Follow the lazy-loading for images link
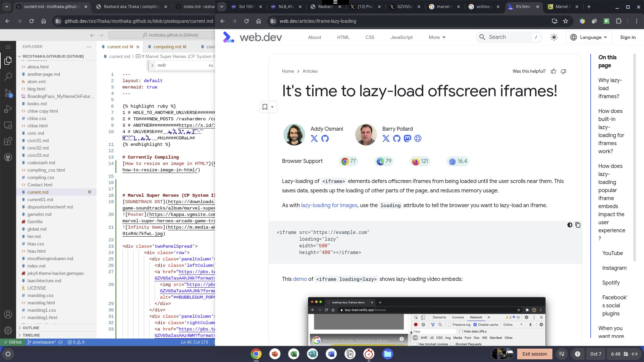Screen dimensions: 644x362 pyautogui.click(x=329, y=205)
